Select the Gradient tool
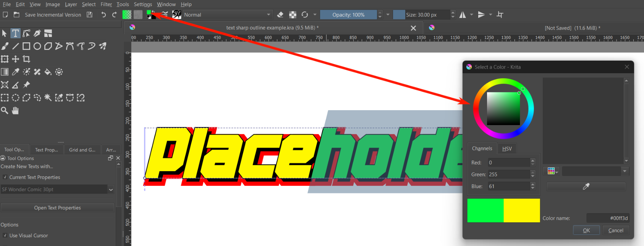This screenshot has width=644, height=246. point(5,72)
